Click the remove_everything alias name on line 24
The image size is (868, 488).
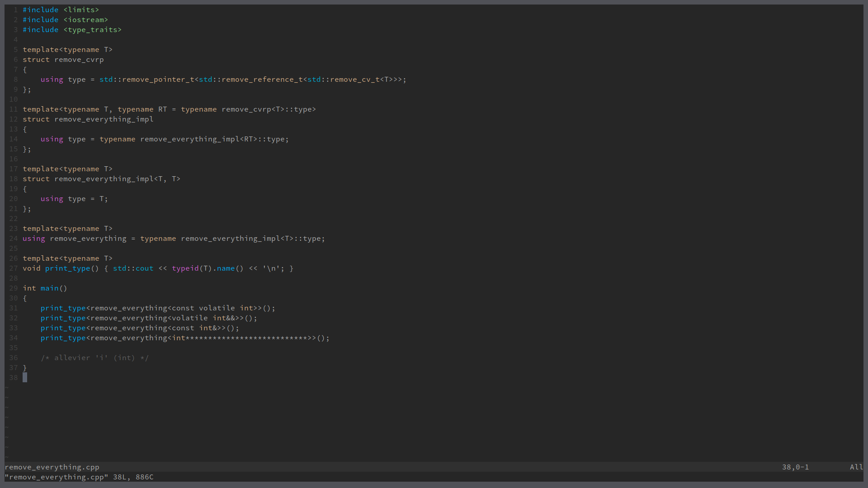(88, 239)
